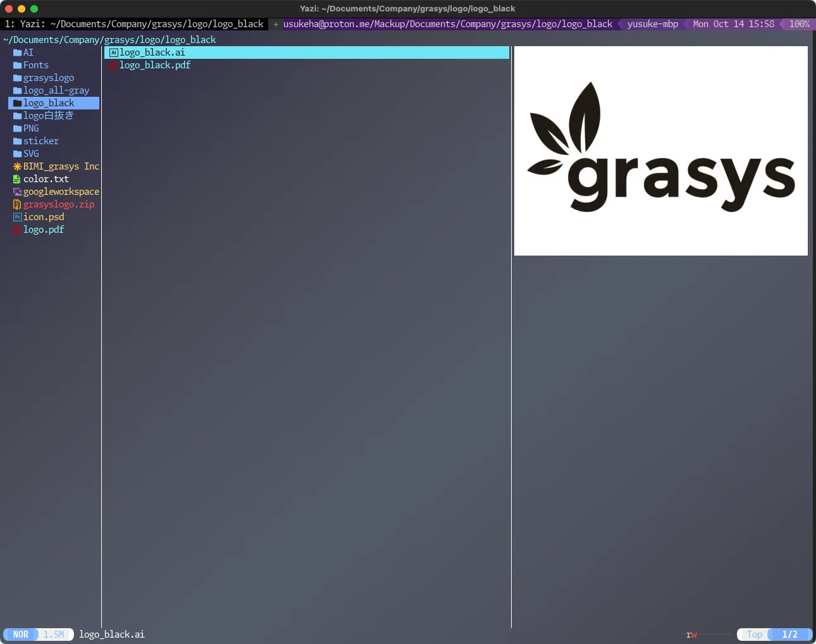Click the 1/2 item position counter
Viewport: 816px width, 644px height.
pyautogui.click(x=790, y=635)
